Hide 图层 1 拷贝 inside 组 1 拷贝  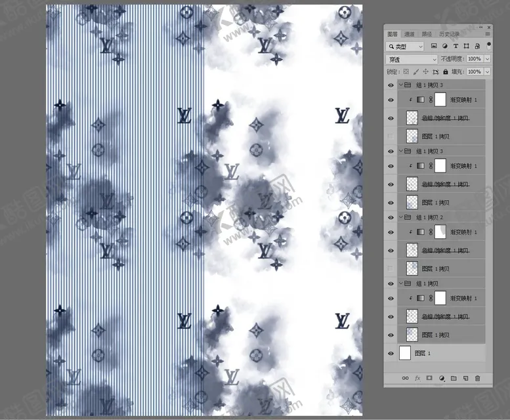pyautogui.click(x=391, y=335)
